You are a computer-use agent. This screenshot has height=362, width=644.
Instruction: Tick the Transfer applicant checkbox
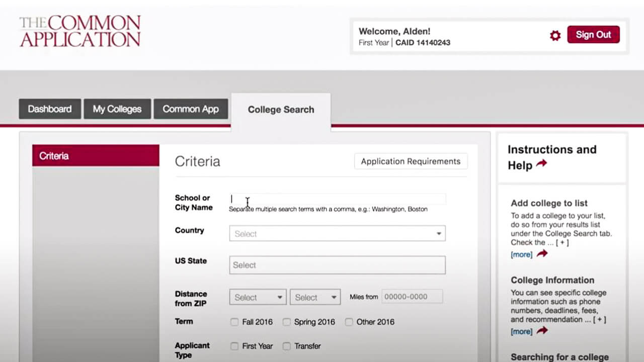point(286,346)
